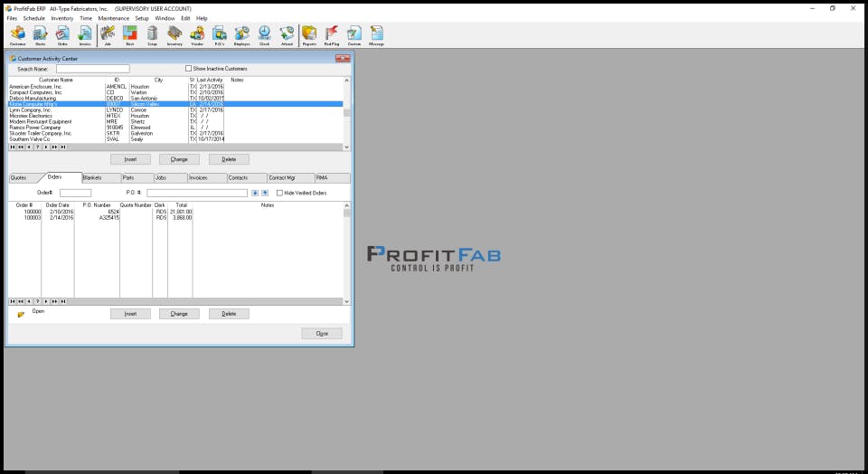Click Change button under customer list

(179, 159)
